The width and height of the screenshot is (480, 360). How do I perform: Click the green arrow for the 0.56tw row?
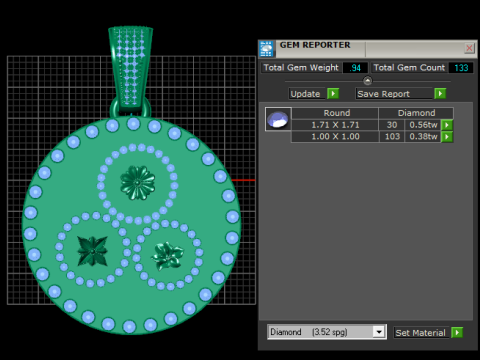pyautogui.click(x=447, y=125)
